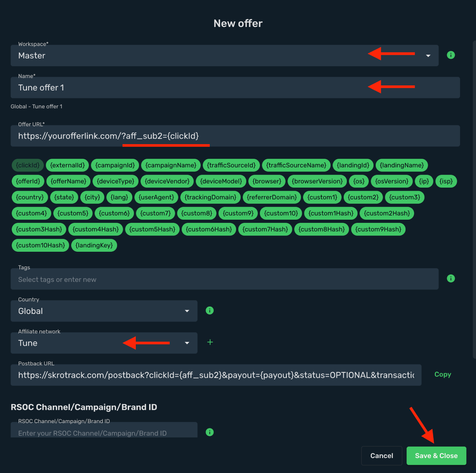Insert the {offerName} token
The width and height of the screenshot is (476, 473).
coord(69,181)
